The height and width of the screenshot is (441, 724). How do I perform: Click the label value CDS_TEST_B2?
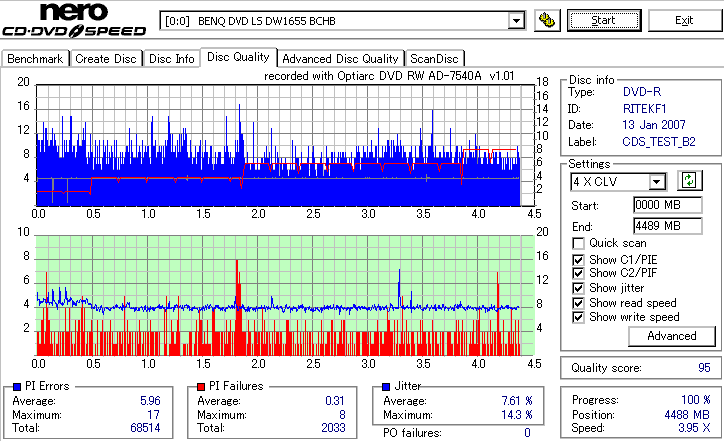pyautogui.click(x=659, y=142)
